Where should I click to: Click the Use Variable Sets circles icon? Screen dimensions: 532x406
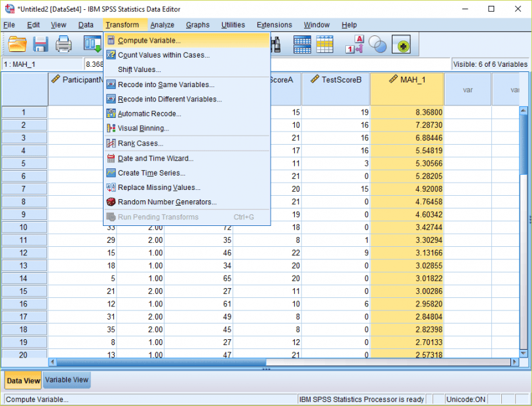point(378,44)
